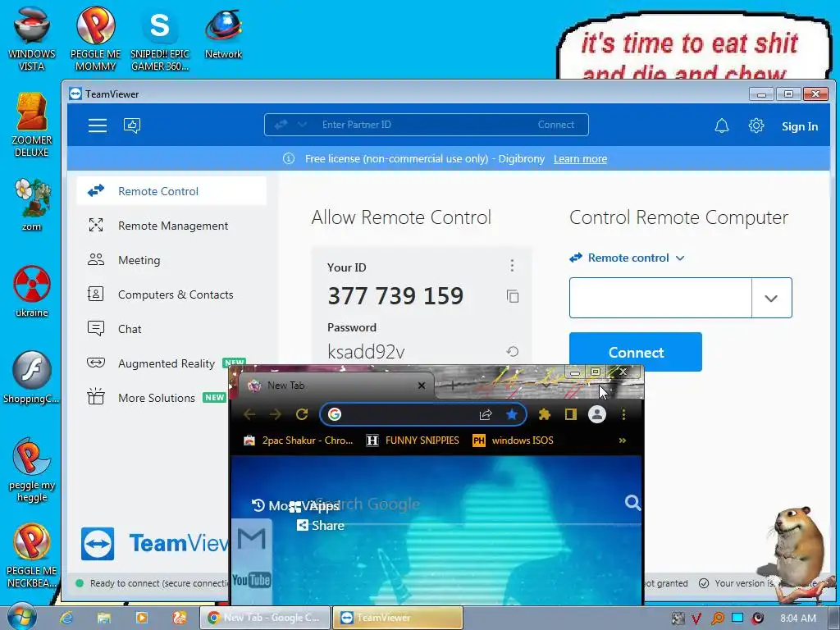840x630 pixels.
Task: Open the ukraine desktop icon
Action: pyautogui.click(x=32, y=290)
